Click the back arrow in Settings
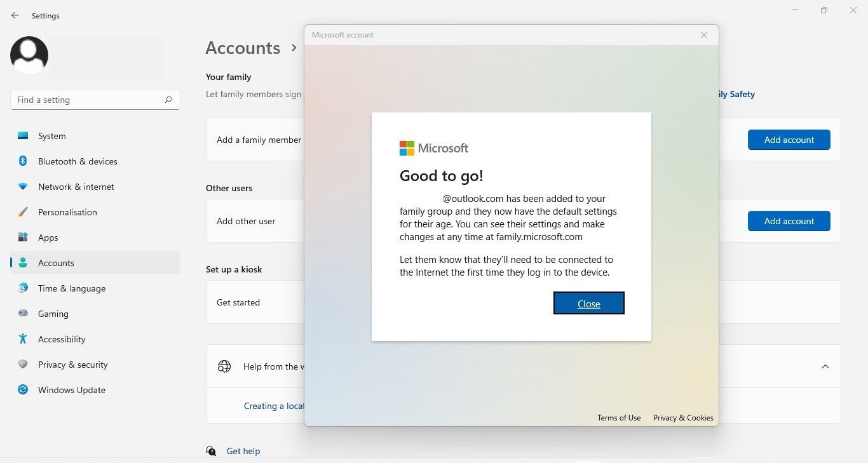This screenshot has width=868, height=463. tap(15, 15)
